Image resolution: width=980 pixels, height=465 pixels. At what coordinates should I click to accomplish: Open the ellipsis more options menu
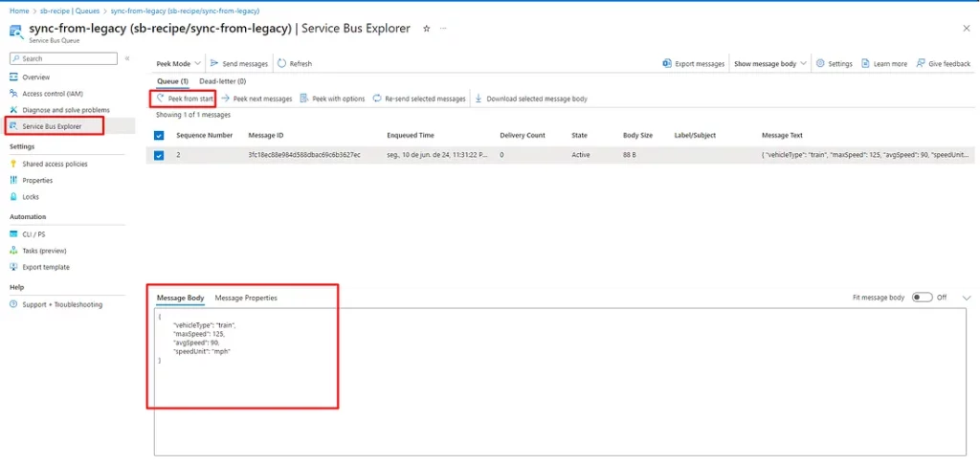pyautogui.click(x=443, y=28)
